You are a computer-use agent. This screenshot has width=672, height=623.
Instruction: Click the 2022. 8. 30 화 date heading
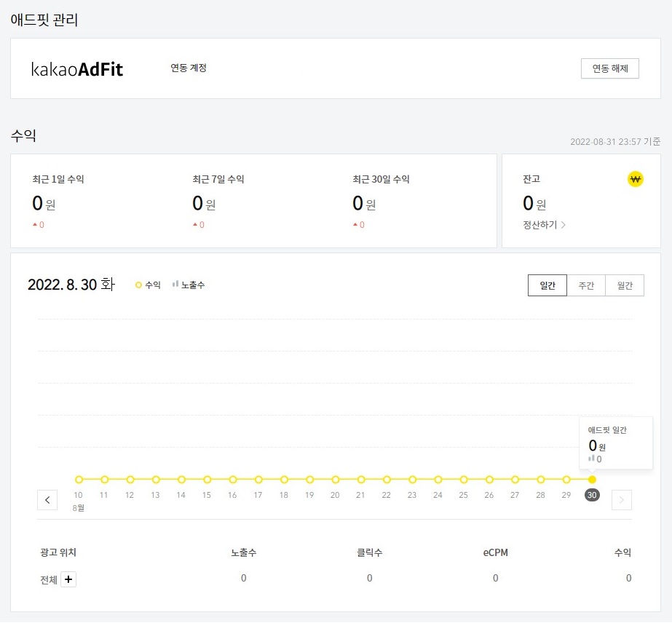[x=71, y=285]
